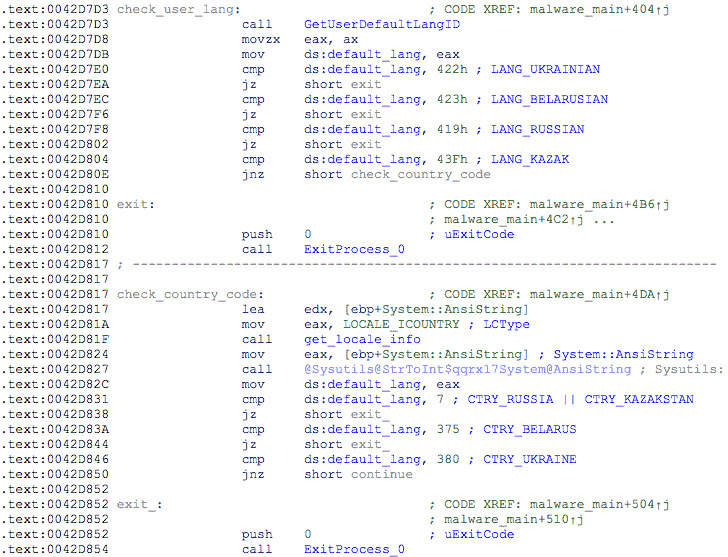Click the LOCALE_ICOUNTRY operand
The image size is (728, 557).
coord(361,324)
